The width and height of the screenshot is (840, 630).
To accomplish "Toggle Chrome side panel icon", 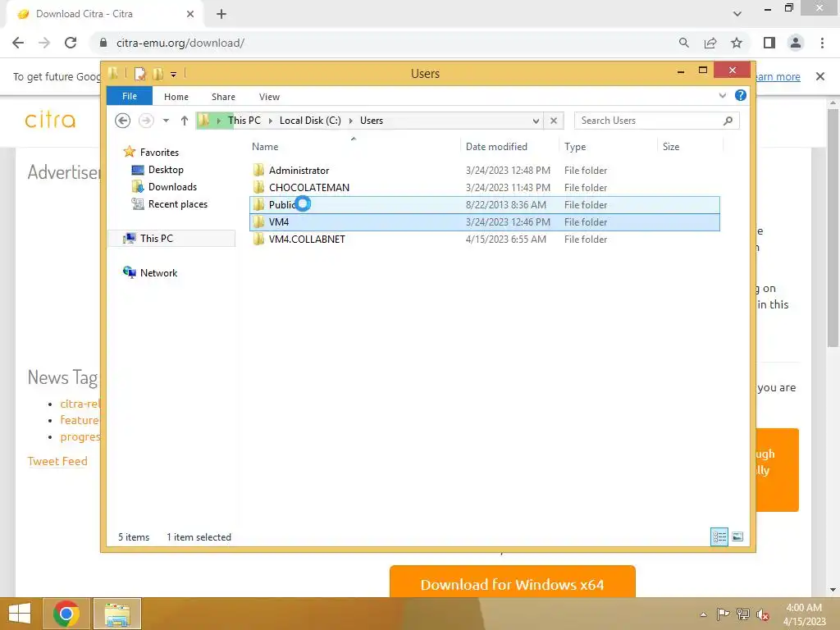I will coord(769,43).
